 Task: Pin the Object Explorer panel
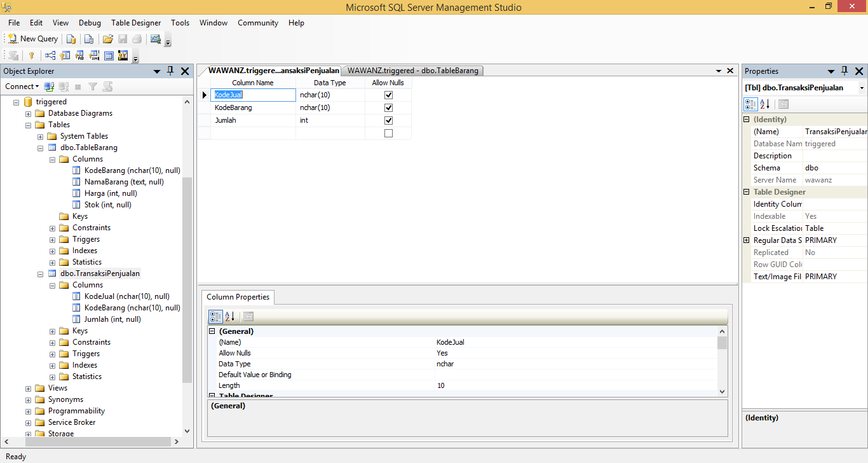point(170,71)
